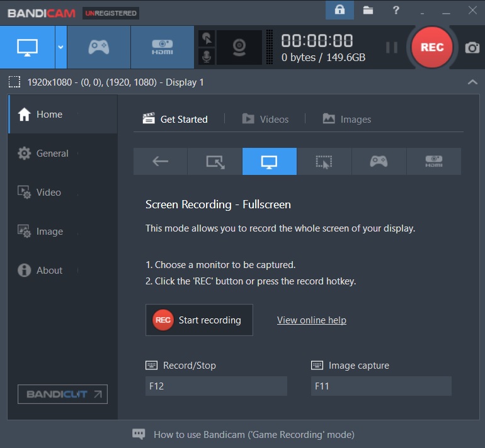
Task: Open General settings in sidebar
Action: (x=62, y=154)
